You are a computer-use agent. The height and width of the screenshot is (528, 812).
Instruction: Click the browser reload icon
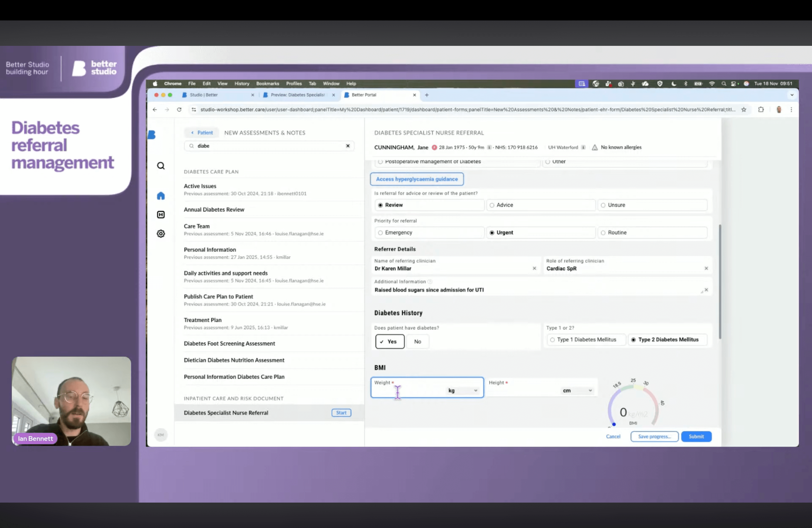tap(179, 109)
